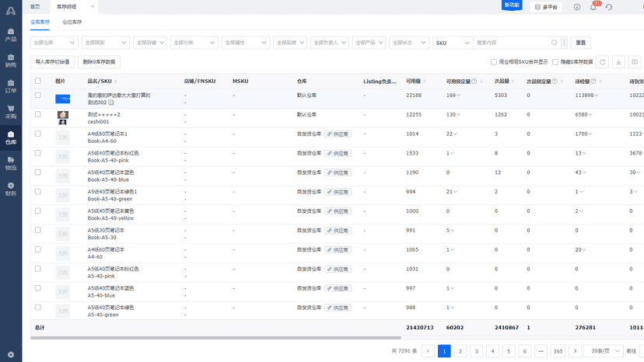The height and width of the screenshot is (362, 644).
Task: Open the 财务 sidebar section
Action: (x=11, y=190)
